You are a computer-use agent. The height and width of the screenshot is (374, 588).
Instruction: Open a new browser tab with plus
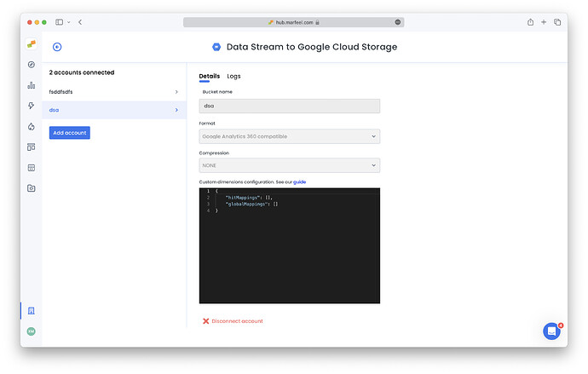click(544, 22)
